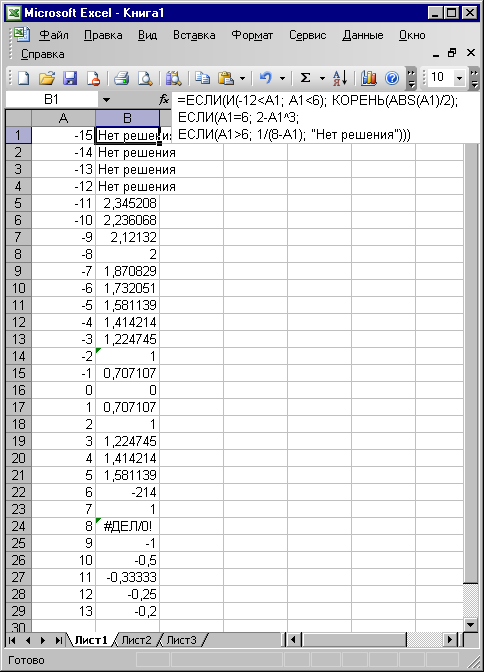This screenshot has width=484, height=672.
Task: Print the sheet using the printer icon
Action: [122, 78]
